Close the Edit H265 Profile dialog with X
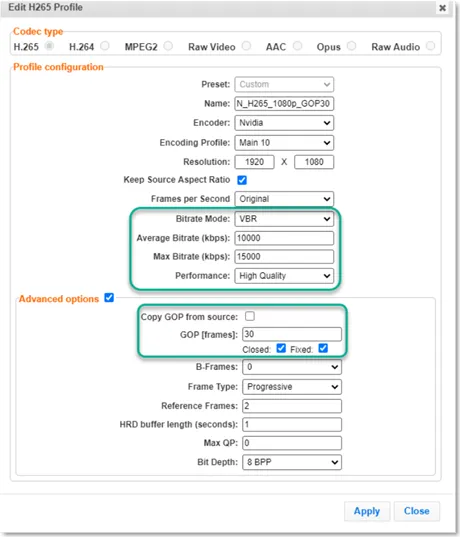The height and width of the screenshot is (537, 460). pyautogui.click(x=442, y=8)
